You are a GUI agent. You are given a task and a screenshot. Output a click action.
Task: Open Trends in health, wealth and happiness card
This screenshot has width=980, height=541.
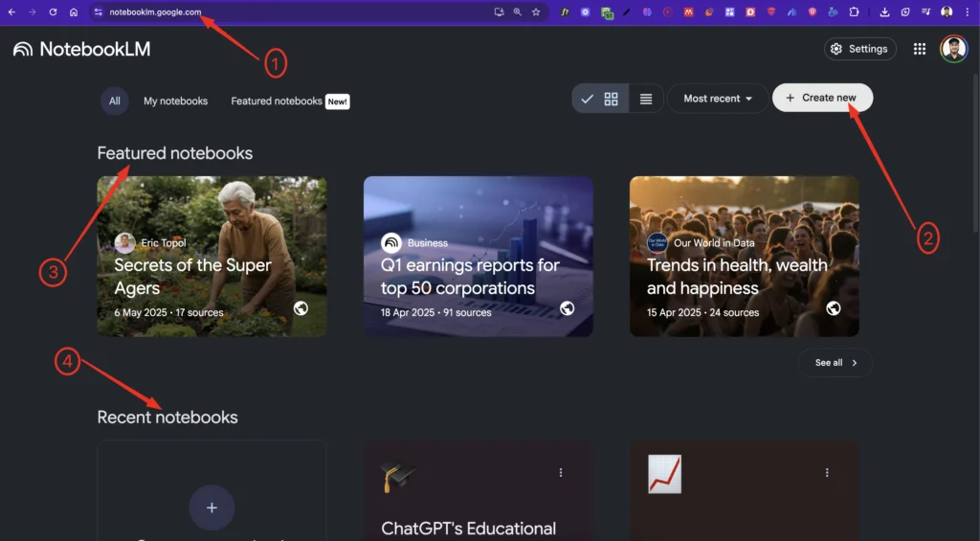(745, 257)
